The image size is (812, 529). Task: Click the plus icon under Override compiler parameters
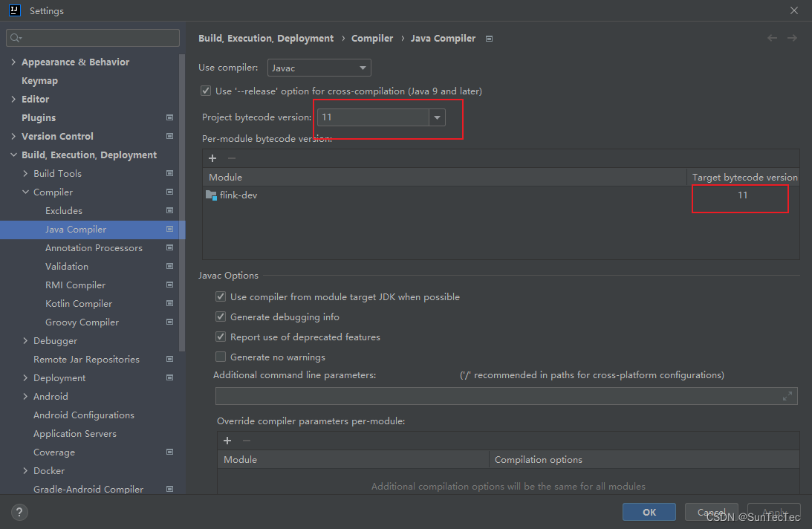coord(227,441)
